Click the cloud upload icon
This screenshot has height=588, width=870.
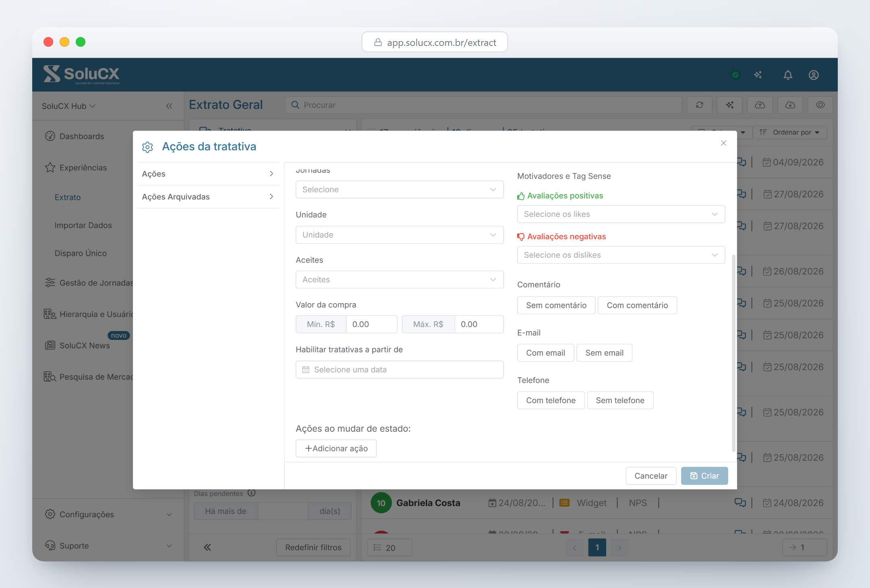[760, 105]
